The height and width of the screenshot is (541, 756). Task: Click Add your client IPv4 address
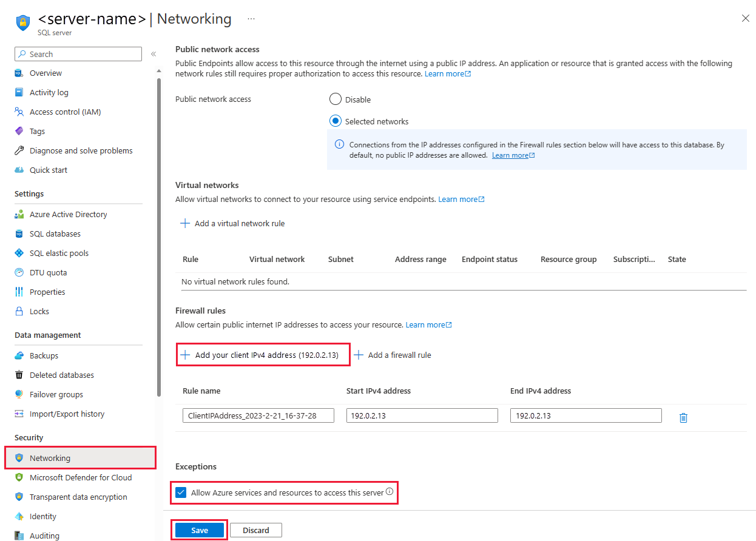[x=260, y=355]
